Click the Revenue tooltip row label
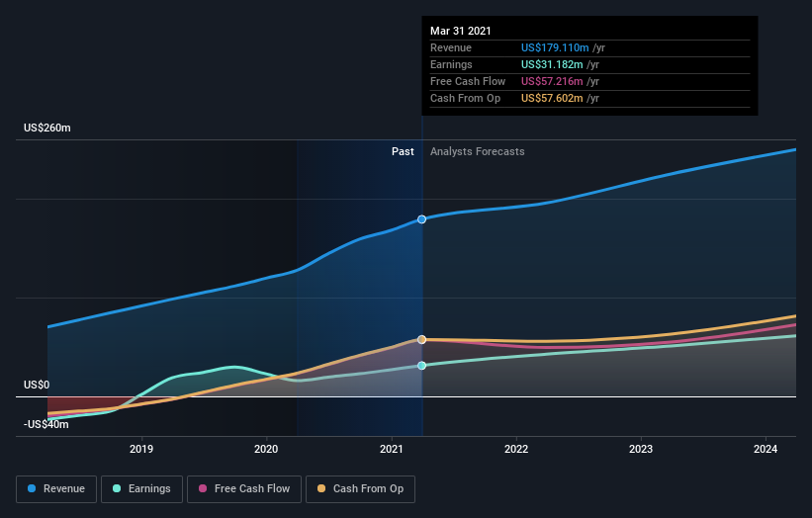 point(451,47)
